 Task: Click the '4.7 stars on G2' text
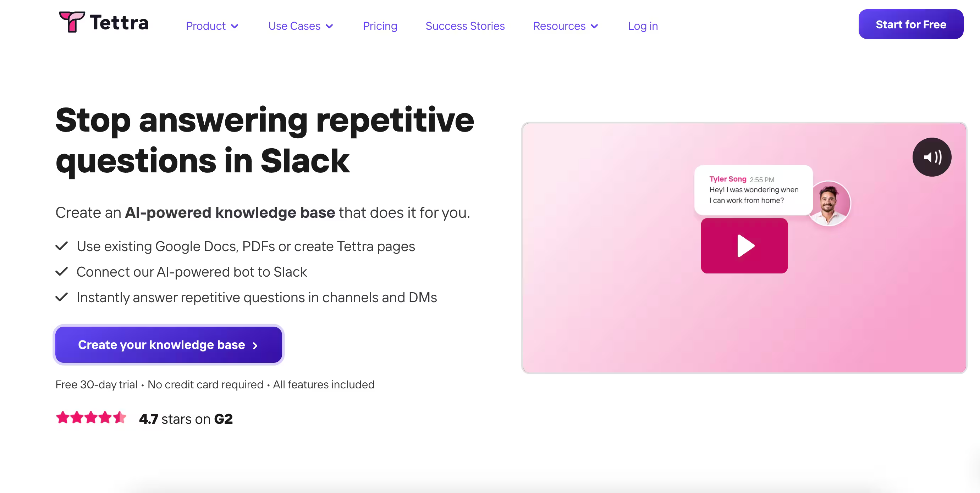(x=186, y=419)
